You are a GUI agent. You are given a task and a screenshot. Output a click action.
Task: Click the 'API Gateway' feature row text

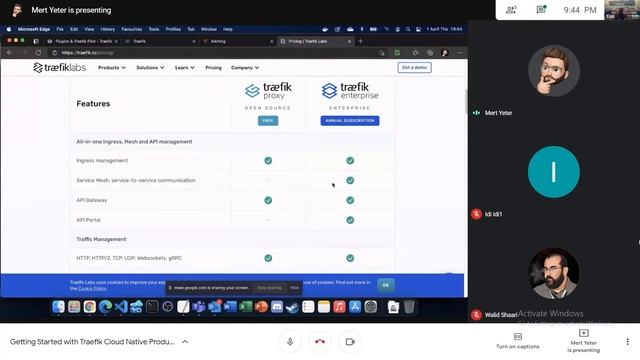pos(92,200)
